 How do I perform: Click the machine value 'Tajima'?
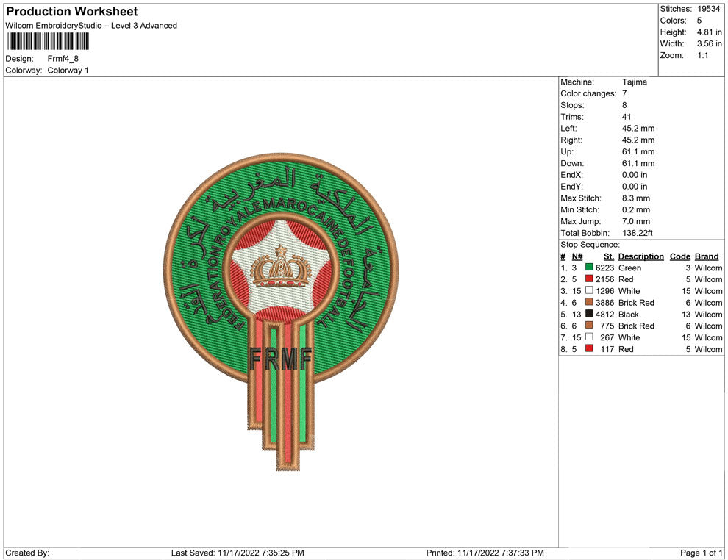634,82
